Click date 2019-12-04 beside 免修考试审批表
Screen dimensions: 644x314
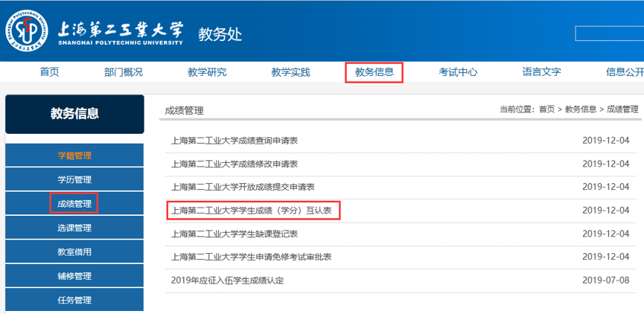606,257
